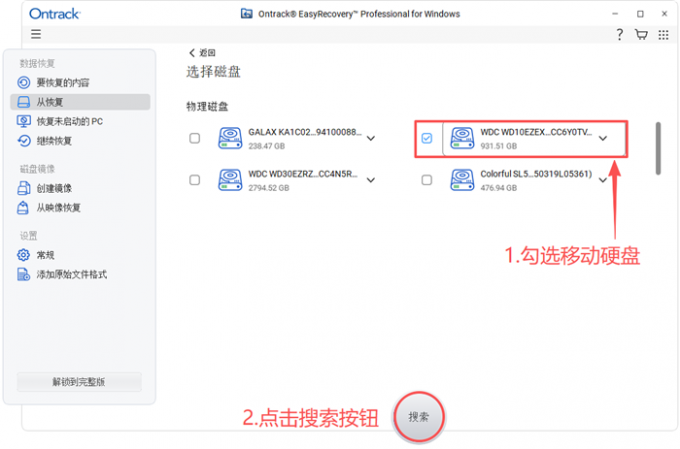The image size is (680, 449).
Task: Click the 返回 back link
Action: [x=202, y=53]
